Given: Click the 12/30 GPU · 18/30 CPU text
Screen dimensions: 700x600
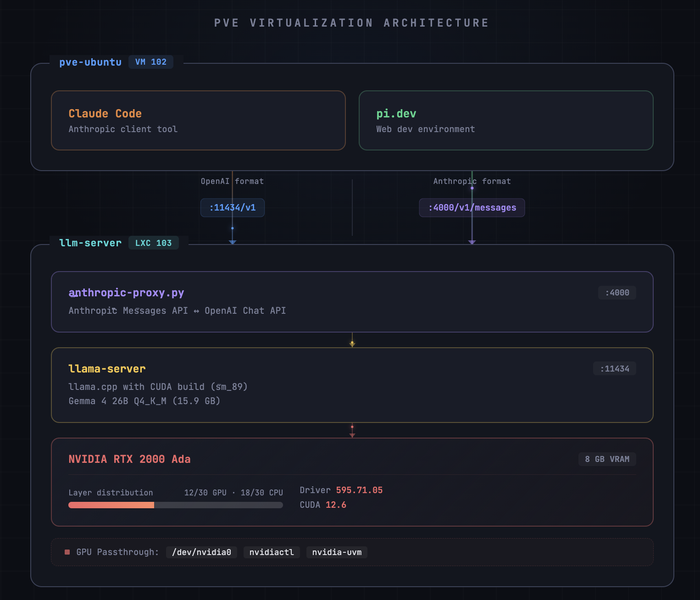Looking at the screenshot, I should pyautogui.click(x=233, y=493).
